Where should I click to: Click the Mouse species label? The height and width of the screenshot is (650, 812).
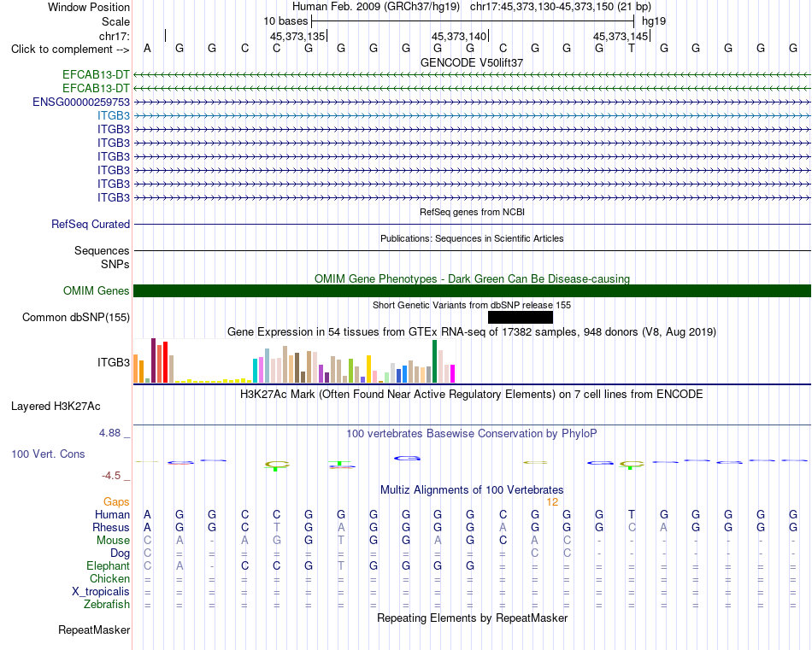(x=113, y=541)
